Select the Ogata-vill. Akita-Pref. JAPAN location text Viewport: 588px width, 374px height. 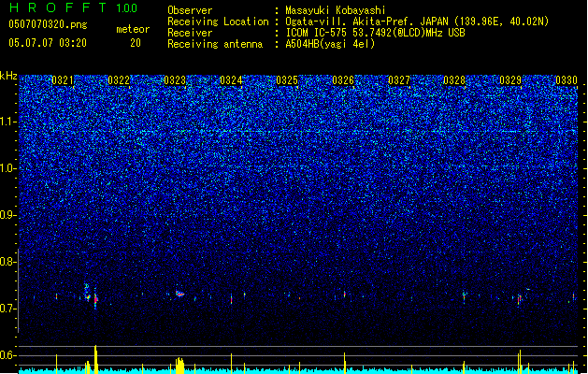pyautogui.click(x=417, y=22)
